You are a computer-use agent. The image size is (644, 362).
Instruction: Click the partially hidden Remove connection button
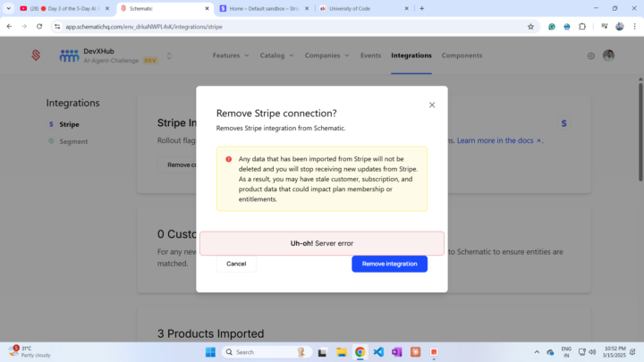pos(177,164)
